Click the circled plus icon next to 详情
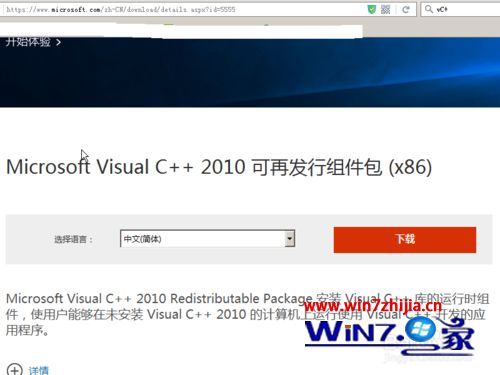The height and width of the screenshot is (375, 500). (15, 369)
